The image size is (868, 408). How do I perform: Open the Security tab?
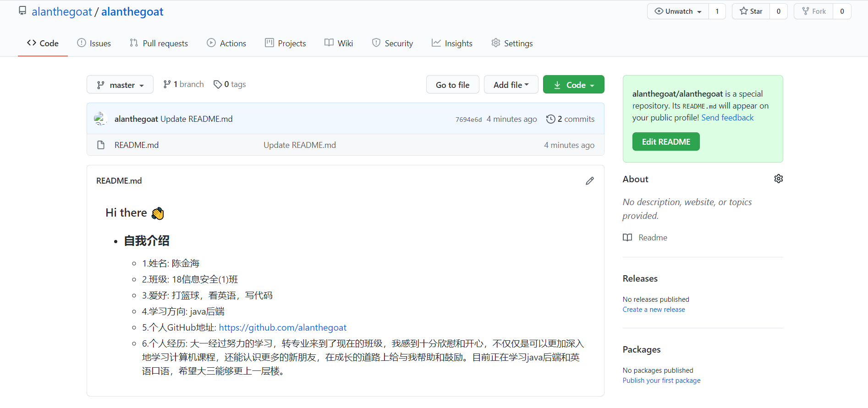point(392,43)
